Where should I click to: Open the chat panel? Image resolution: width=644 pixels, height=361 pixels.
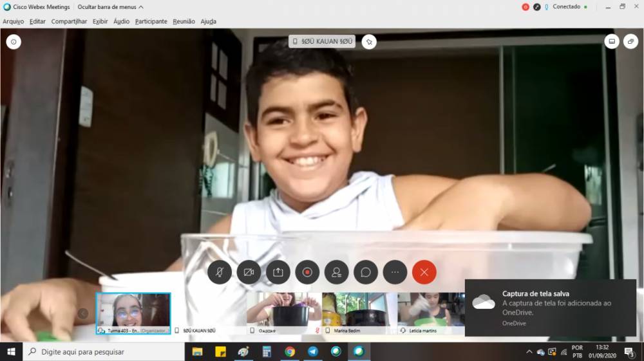pyautogui.click(x=366, y=272)
